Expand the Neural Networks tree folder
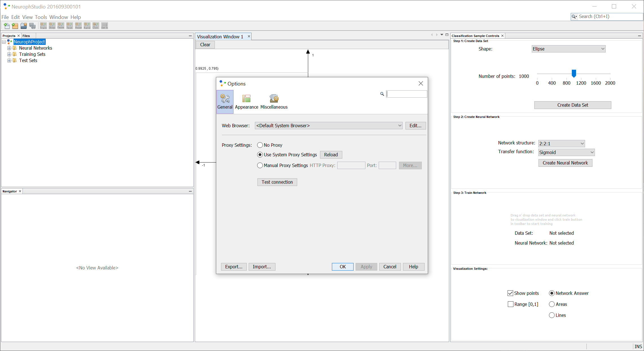The width and height of the screenshot is (644, 351). click(9, 48)
